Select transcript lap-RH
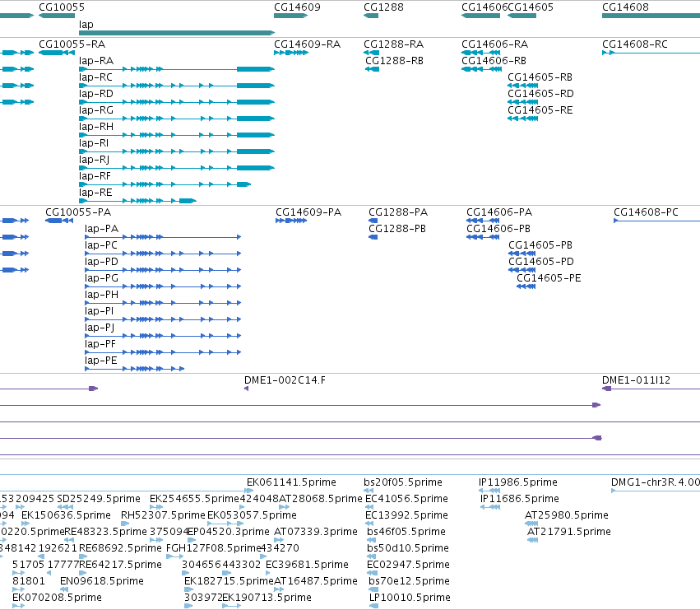Screen dimensions: 700x610 click(x=177, y=135)
